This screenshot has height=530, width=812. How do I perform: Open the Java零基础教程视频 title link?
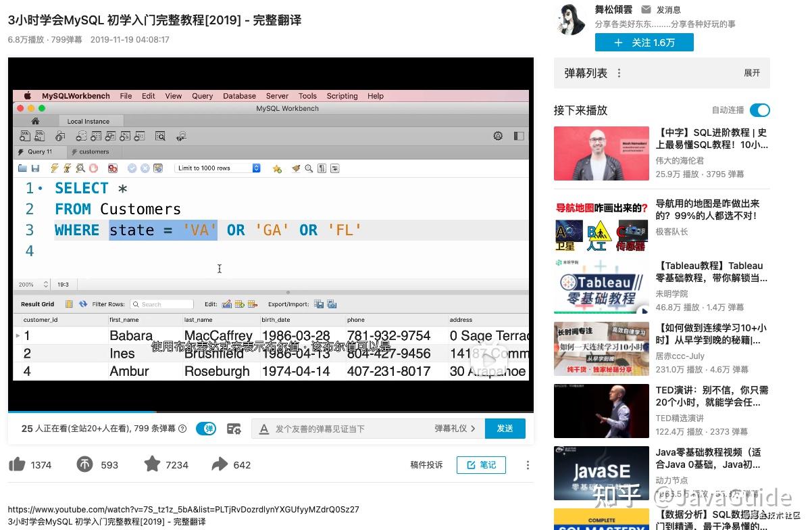(x=709, y=458)
